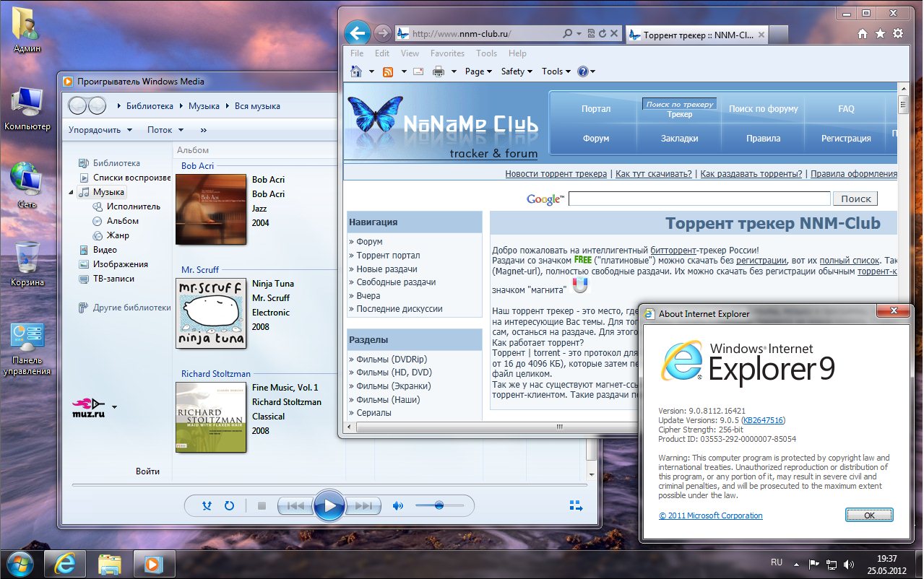Toggle repeat mode in Media Player
The image size is (924, 579).
(x=229, y=506)
